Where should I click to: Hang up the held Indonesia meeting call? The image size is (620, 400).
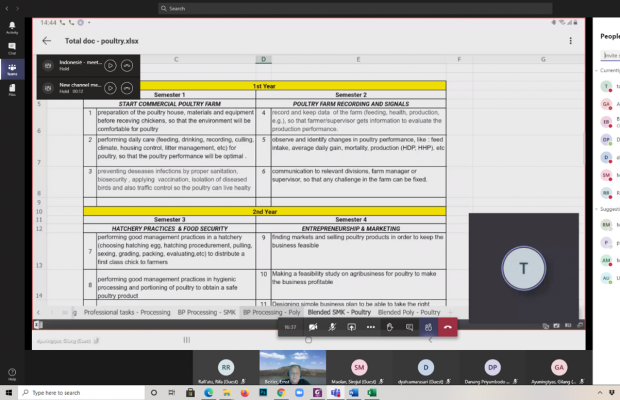point(127,65)
